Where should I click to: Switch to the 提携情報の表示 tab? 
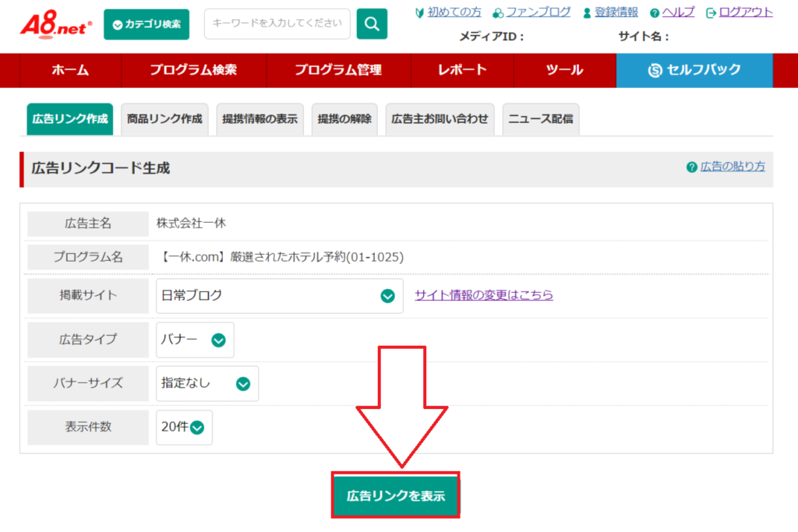pyautogui.click(x=260, y=119)
